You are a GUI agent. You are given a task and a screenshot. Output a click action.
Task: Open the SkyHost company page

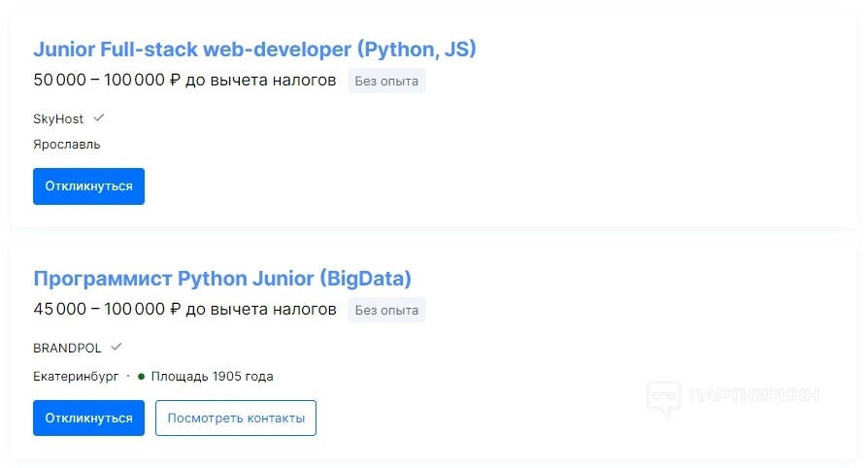click(x=58, y=118)
